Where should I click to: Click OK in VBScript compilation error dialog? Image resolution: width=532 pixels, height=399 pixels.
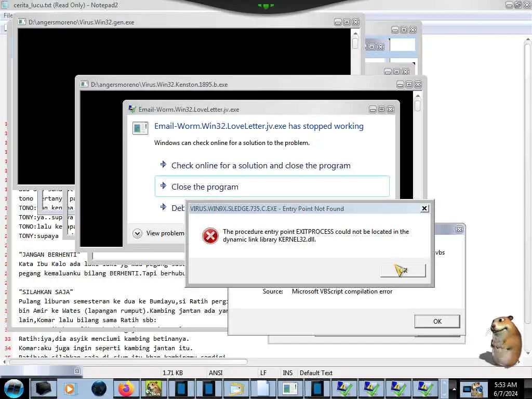tap(437, 321)
